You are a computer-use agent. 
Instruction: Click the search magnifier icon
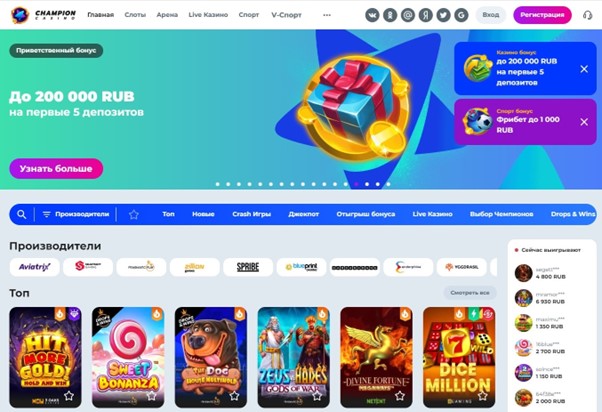click(22, 214)
